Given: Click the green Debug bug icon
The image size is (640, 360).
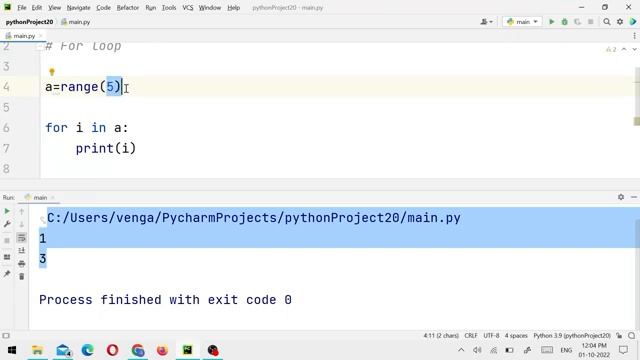Looking at the screenshot, I should pos(564,22).
